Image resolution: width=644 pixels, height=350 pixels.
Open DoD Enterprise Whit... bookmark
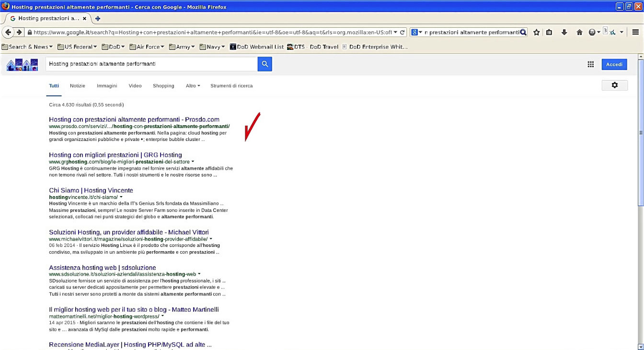click(x=375, y=47)
